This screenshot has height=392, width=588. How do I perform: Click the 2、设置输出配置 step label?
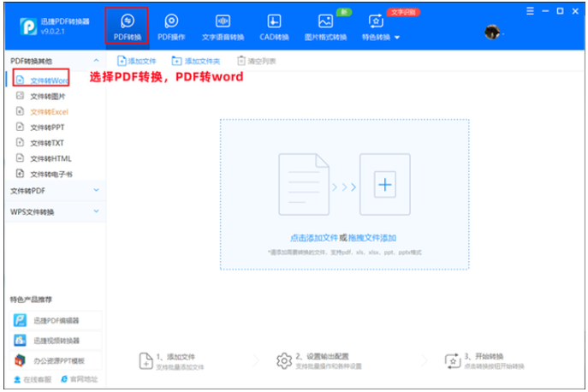click(x=322, y=356)
